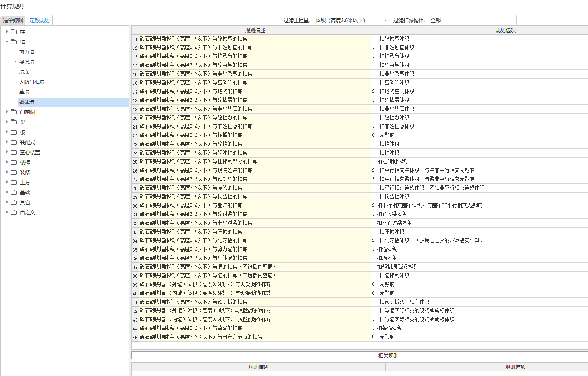Click the 空心楼盖 folder icon

point(14,152)
